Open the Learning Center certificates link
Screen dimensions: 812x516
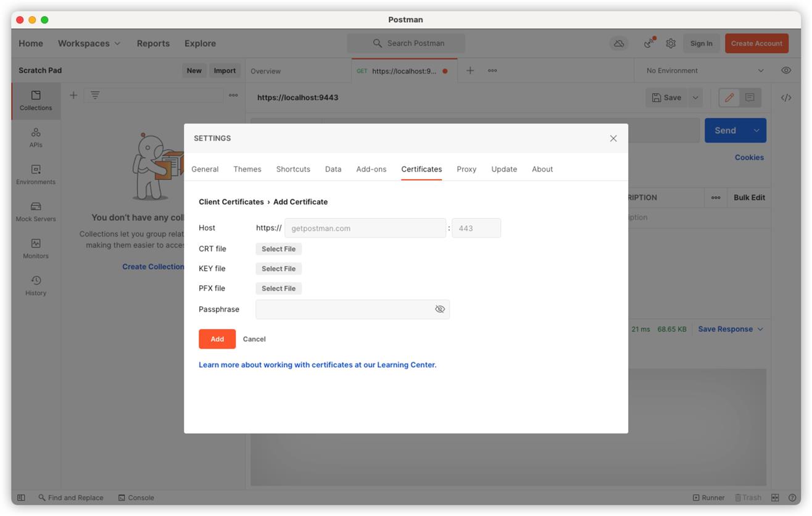point(317,365)
